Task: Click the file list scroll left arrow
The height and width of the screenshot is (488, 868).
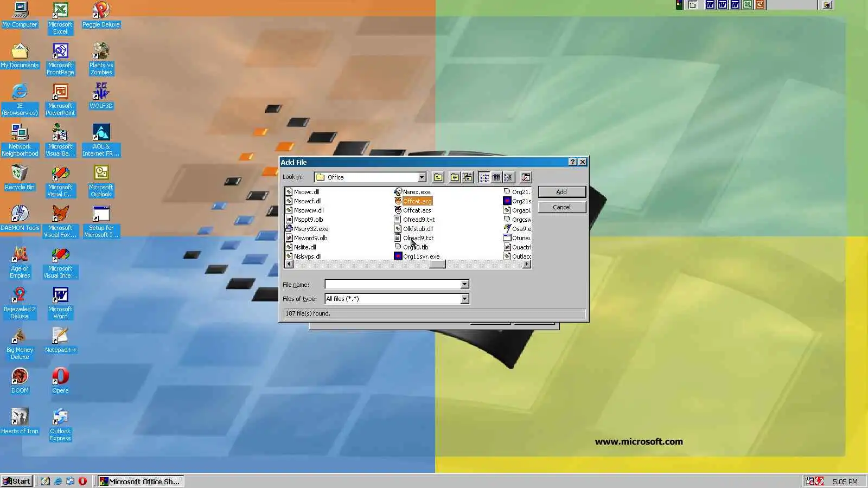Action: tap(289, 264)
